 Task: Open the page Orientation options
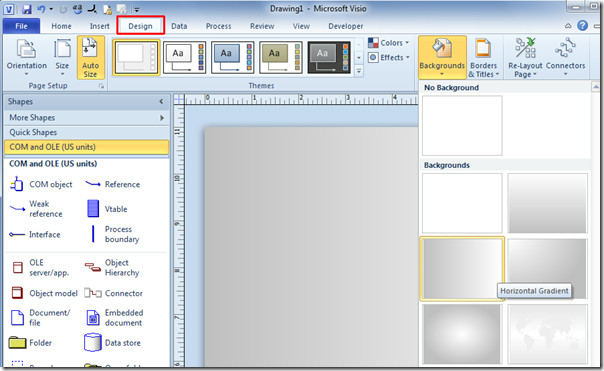(x=27, y=57)
